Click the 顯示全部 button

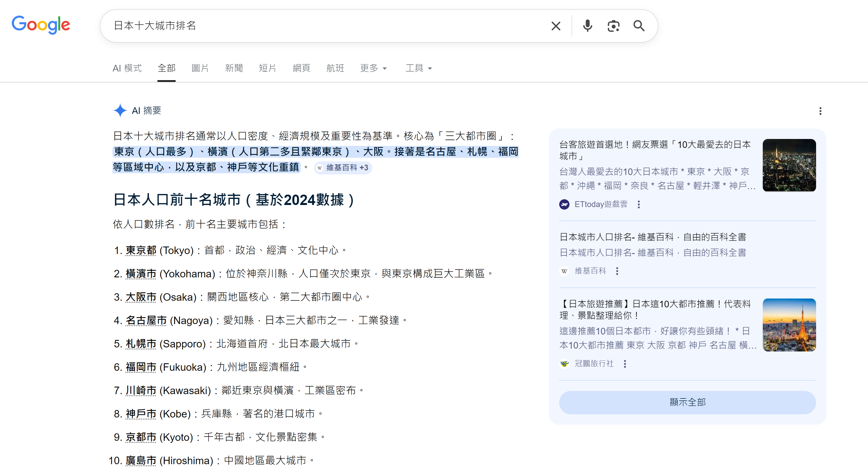click(x=687, y=402)
